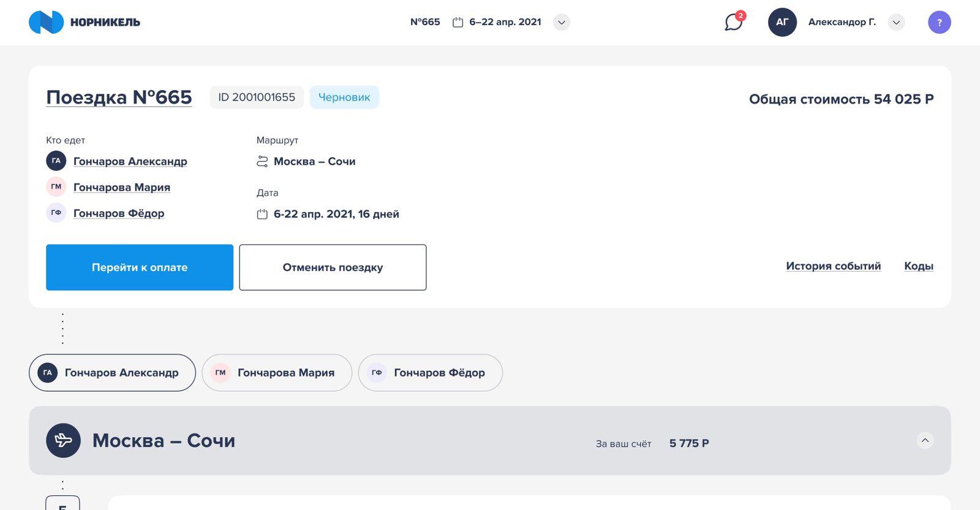This screenshot has height=510, width=980.
Task: Click the Nornickel logo
Action: [x=84, y=22]
